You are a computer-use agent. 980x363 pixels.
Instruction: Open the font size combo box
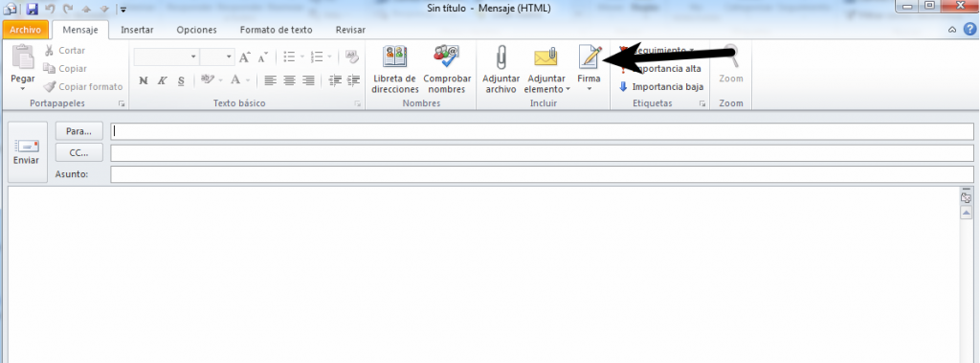click(217, 57)
